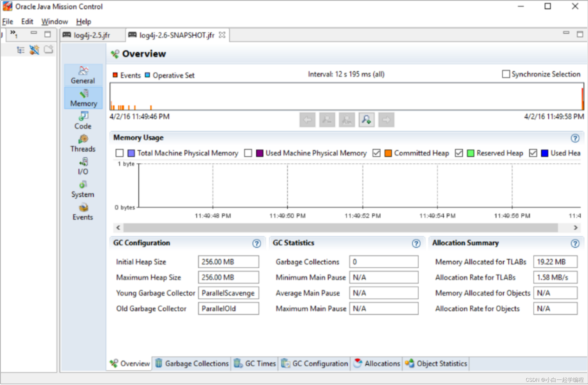
Task: Check Total Machine Physical Memory
Action: tap(119, 153)
